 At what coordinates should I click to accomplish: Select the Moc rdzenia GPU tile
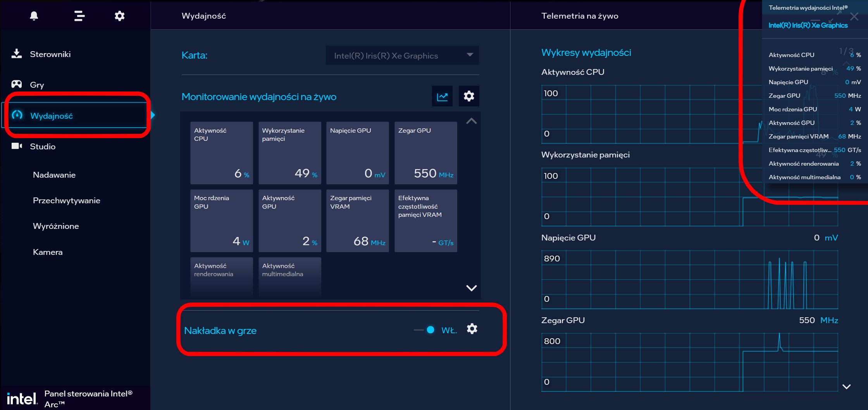[222, 221]
